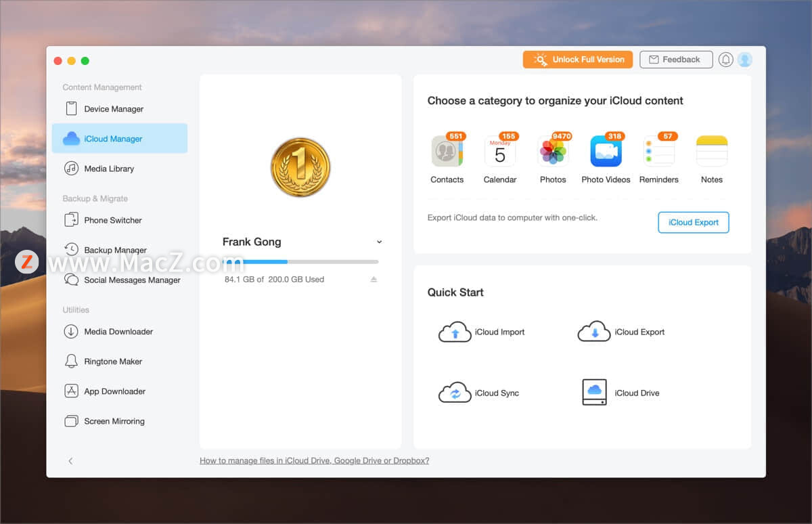Open the Notes category icon
The height and width of the screenshot is (524, 812).
712,151
